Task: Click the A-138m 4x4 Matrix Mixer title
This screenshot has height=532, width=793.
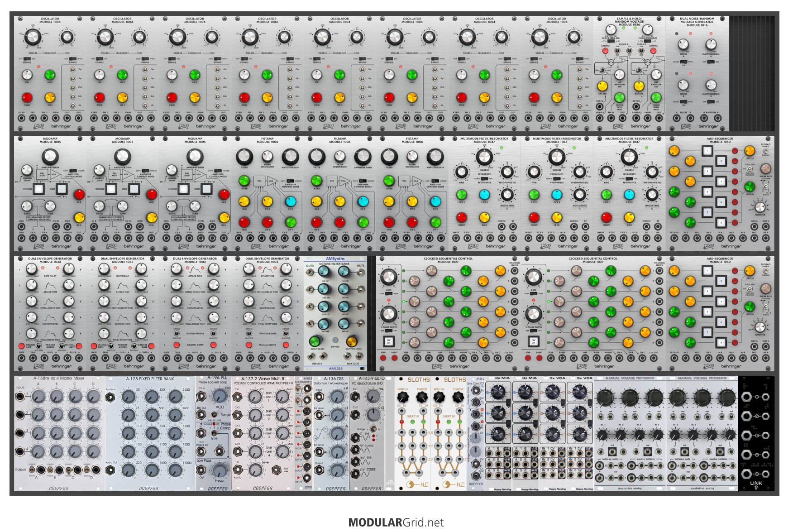Action: 59,379
